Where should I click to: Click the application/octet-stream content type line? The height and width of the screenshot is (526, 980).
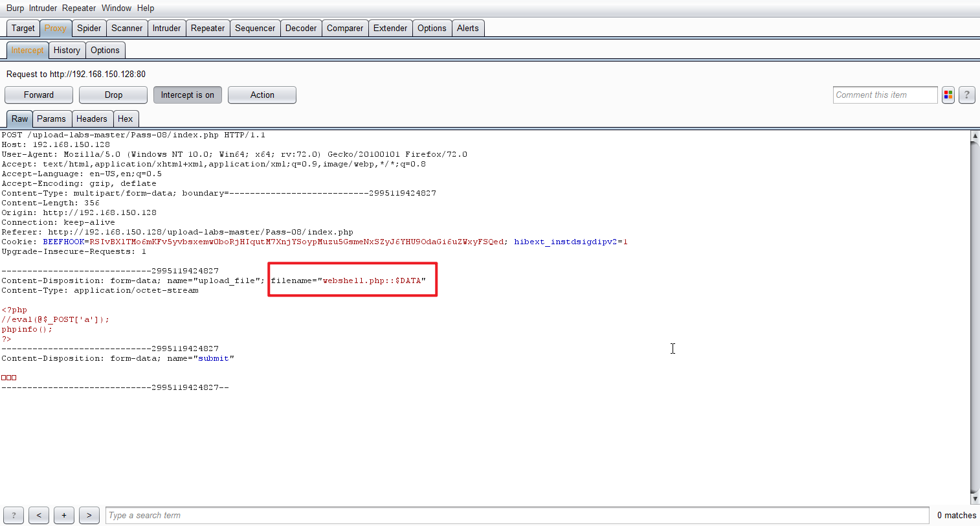(x=100, y=290)
